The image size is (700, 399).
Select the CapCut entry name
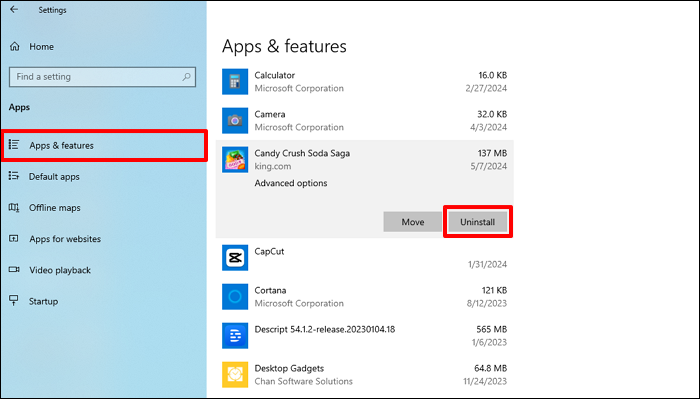point(269,251)
